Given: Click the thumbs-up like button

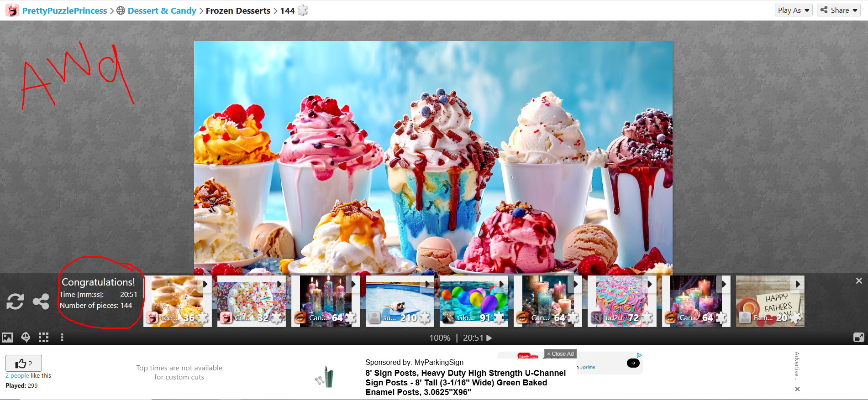Looking at the screenshot, I should (x=24, y=364).
